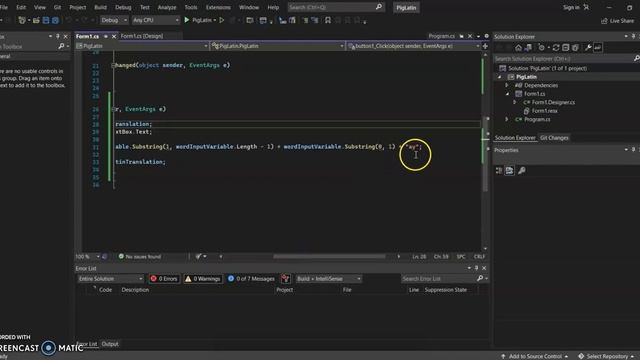This screenshot has height=360, width=640.
Task: Click the Open File folder icon in the toolbar
Action: click(x=36, y=20)
